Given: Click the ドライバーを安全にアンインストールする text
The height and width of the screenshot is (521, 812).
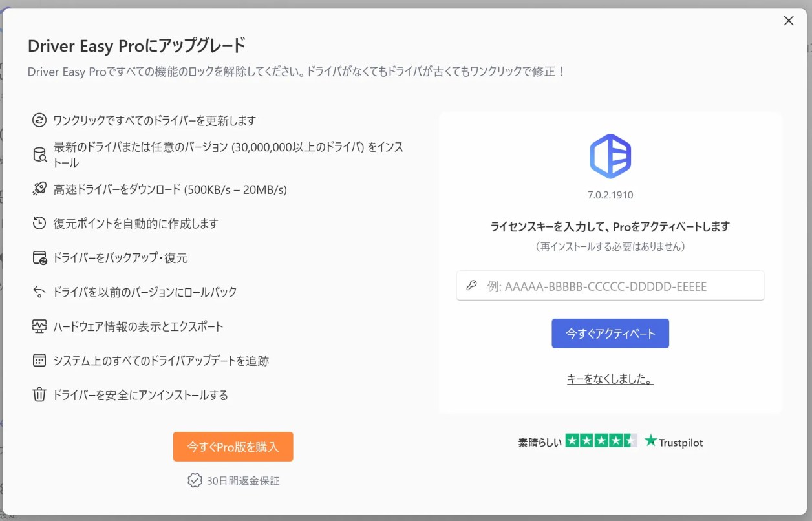Looking at the screenshot, I should pos(140,395).
